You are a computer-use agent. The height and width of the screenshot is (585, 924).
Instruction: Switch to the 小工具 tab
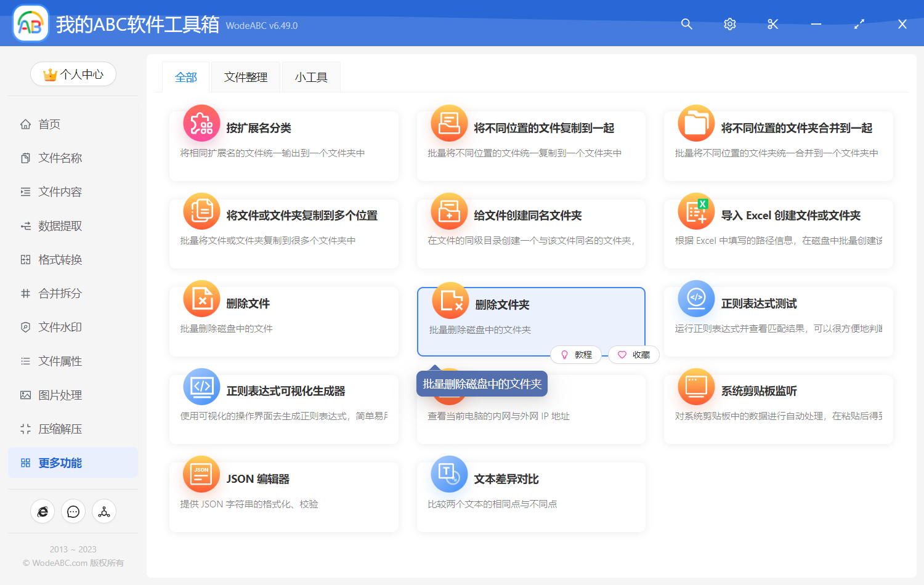coord(311,78)
